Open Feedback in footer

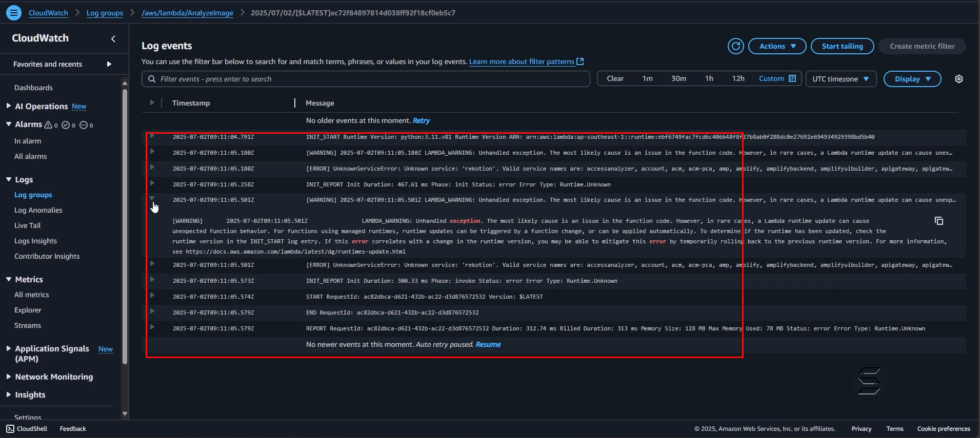73,429
